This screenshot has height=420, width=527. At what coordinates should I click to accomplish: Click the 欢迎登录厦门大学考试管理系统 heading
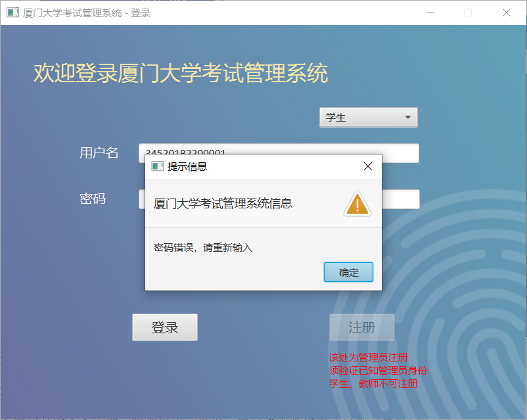pyautogui.click(x=181, y=73)
